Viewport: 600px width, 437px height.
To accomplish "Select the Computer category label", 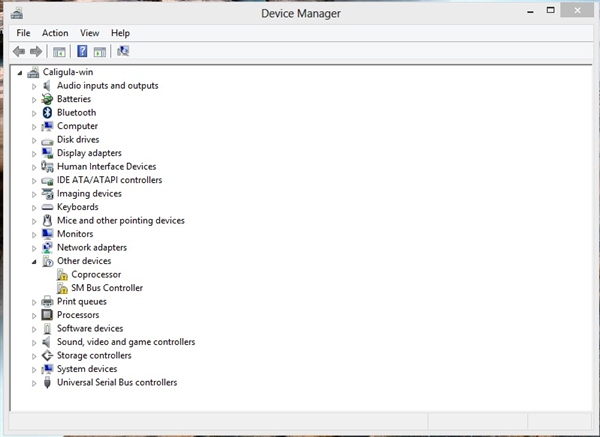I will (x=77, y=126).
